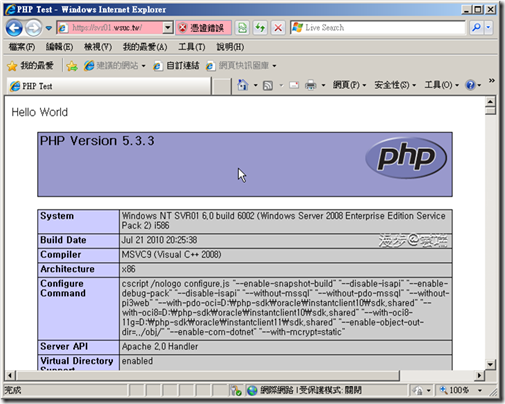Viewport: 505px width, 404px height.
Task: Click the horizontal scrollbar right arrow
Action: [480, 376]
